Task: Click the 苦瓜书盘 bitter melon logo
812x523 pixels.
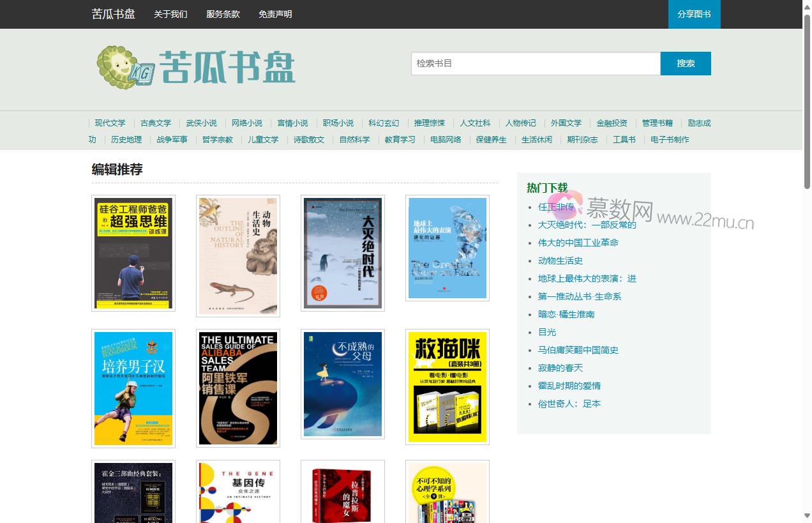Action: tap(195, 66)
